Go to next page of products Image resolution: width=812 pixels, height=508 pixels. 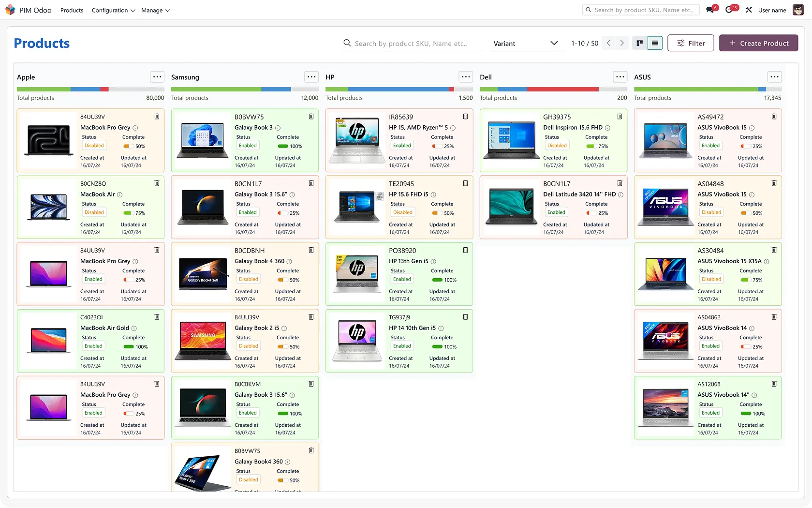622,43
